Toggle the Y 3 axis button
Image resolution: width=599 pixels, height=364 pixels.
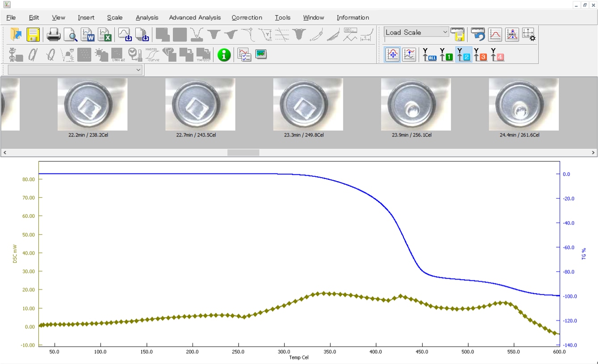(481, 54)
